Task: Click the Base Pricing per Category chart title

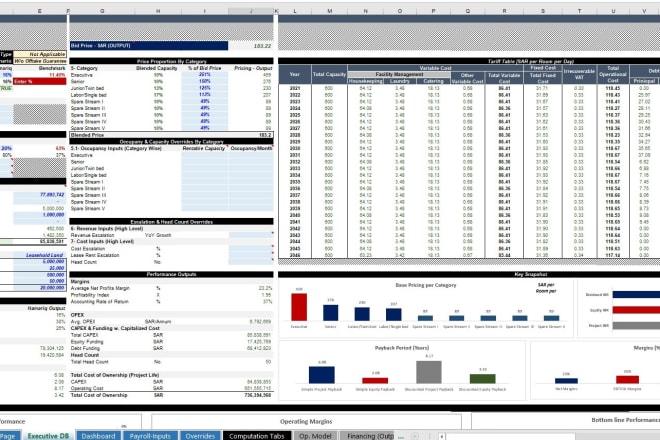Action: pyautogui.click(x=426, y=285)
